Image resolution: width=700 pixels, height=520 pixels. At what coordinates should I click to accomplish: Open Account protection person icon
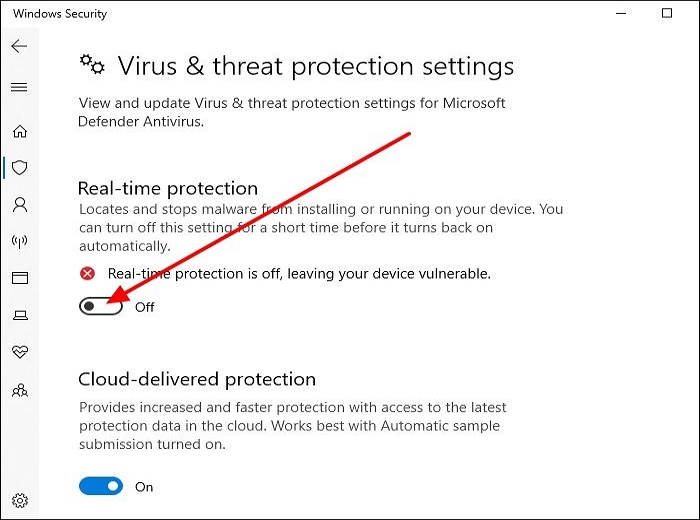click(x=19, y=205)
